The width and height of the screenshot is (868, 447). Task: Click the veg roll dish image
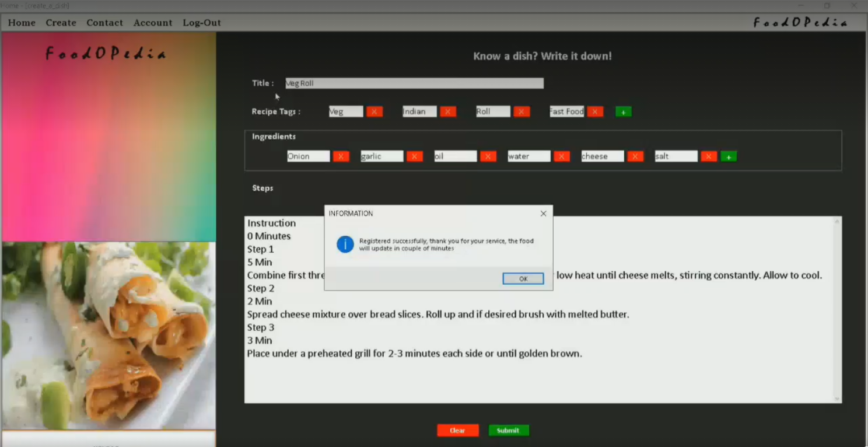tap(108, 336)
